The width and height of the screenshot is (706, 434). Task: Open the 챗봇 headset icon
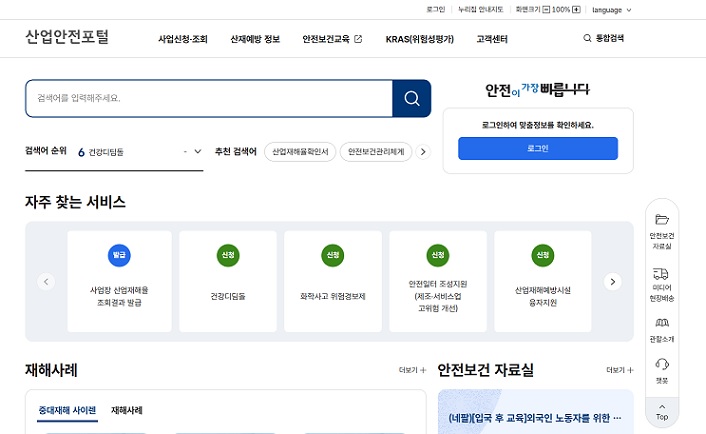[x=661, y=365]
